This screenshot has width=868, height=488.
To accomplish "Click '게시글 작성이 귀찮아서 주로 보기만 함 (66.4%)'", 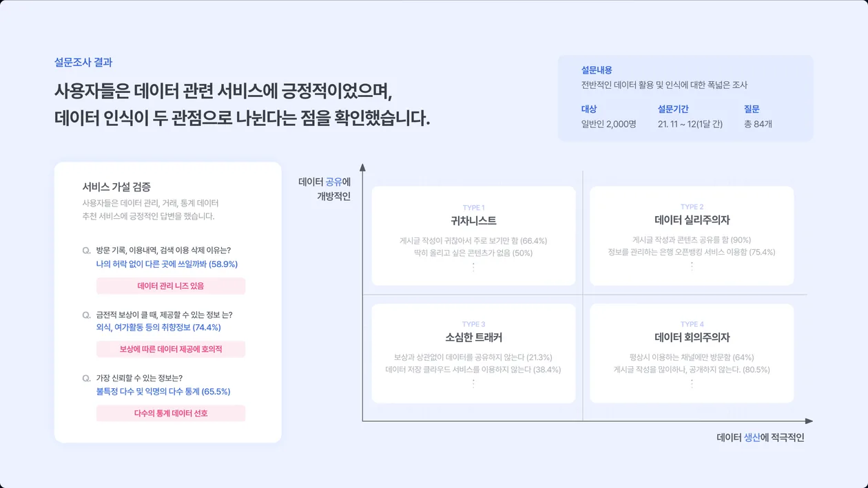I will tap(473, 241).
